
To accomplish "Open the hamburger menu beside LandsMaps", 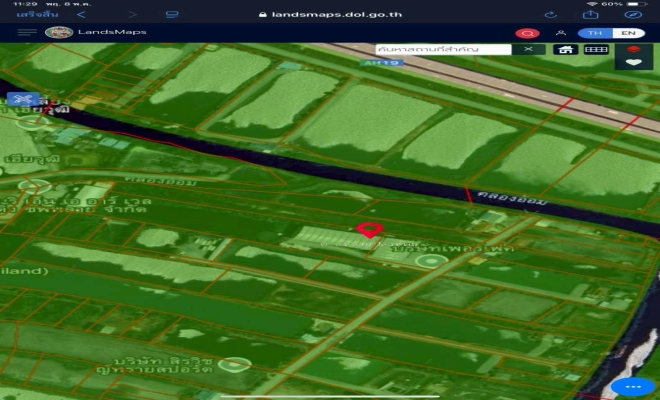I will tap(27, 32).
